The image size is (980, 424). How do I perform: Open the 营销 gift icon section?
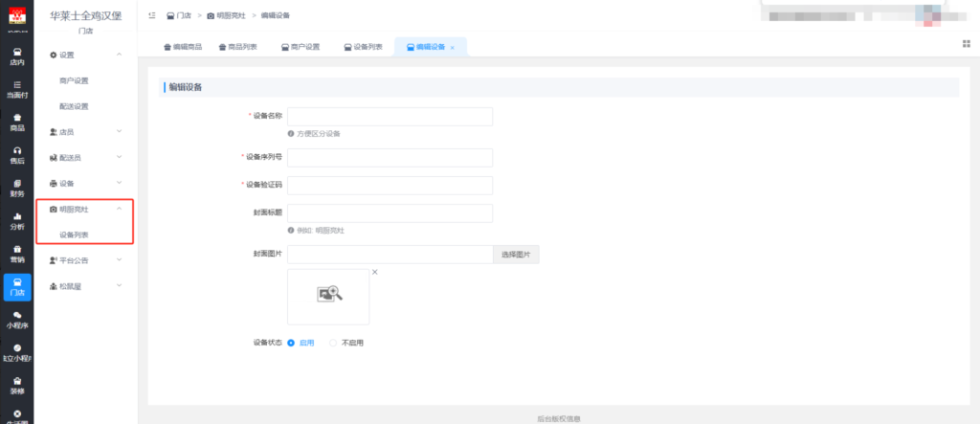coord(17,254)
